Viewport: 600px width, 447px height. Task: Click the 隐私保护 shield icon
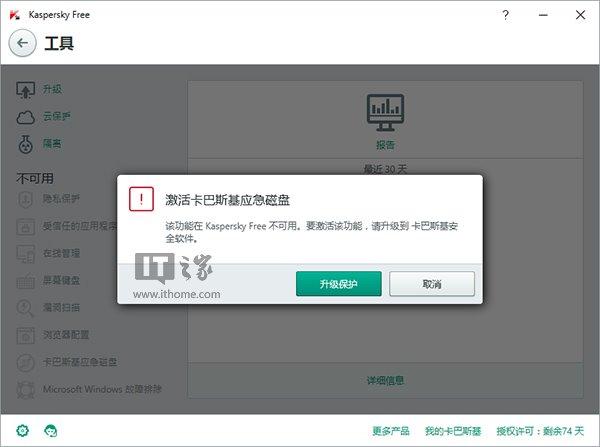[x=25, y=199]
